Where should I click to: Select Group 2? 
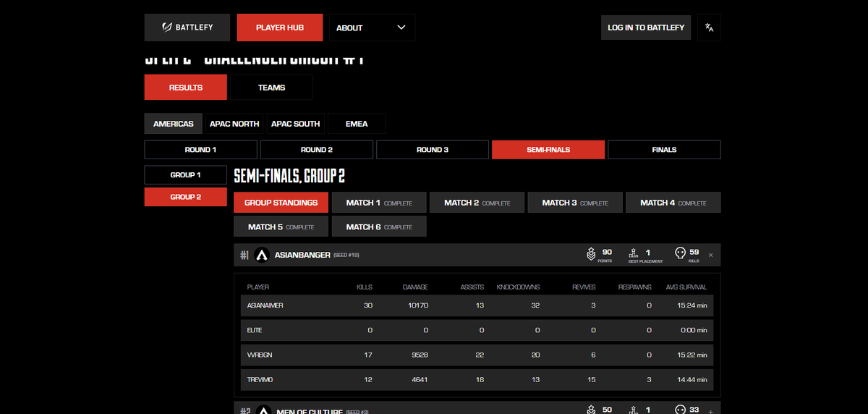pos(186,197)
